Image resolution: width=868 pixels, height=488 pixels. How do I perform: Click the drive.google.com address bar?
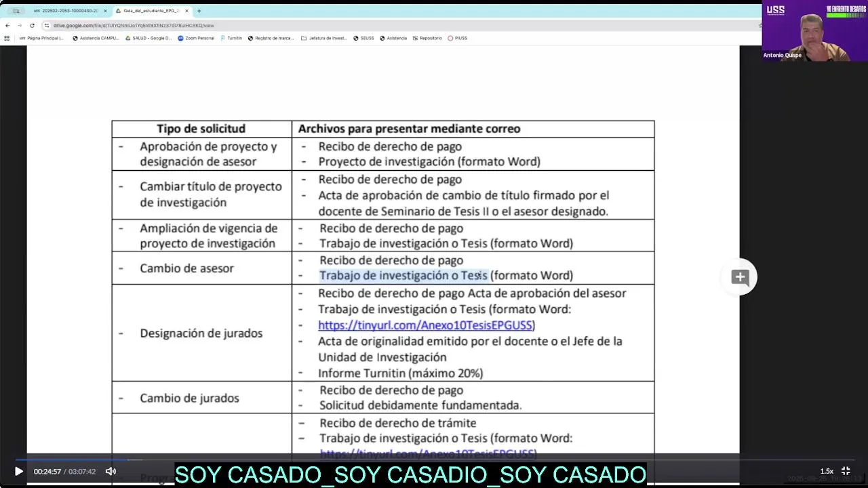click(x=400, y=25)
